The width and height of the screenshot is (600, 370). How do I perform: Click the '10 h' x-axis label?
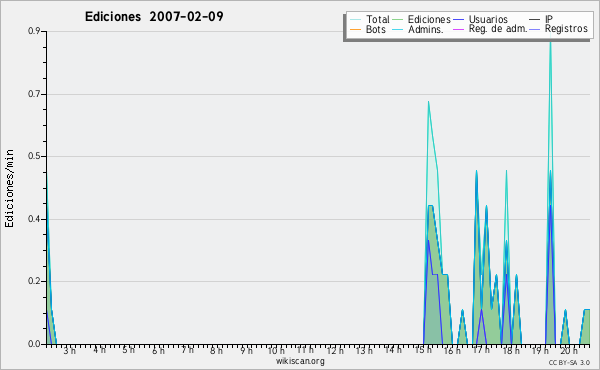pos(276,350)
